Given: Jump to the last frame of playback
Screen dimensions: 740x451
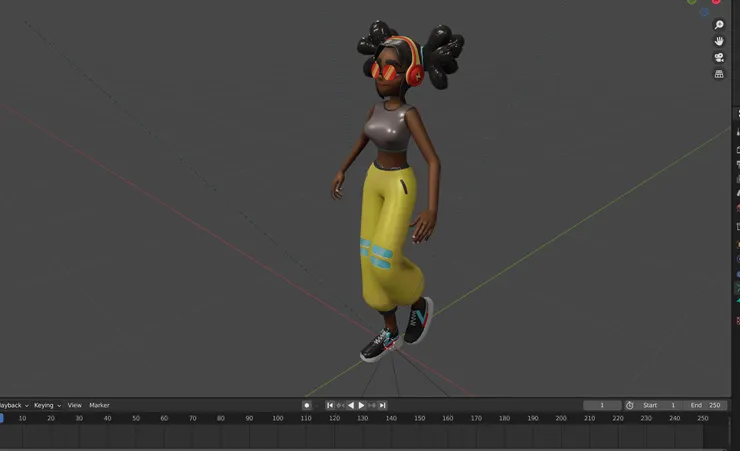Looking at the screenshot, I should tap(383, 405).
